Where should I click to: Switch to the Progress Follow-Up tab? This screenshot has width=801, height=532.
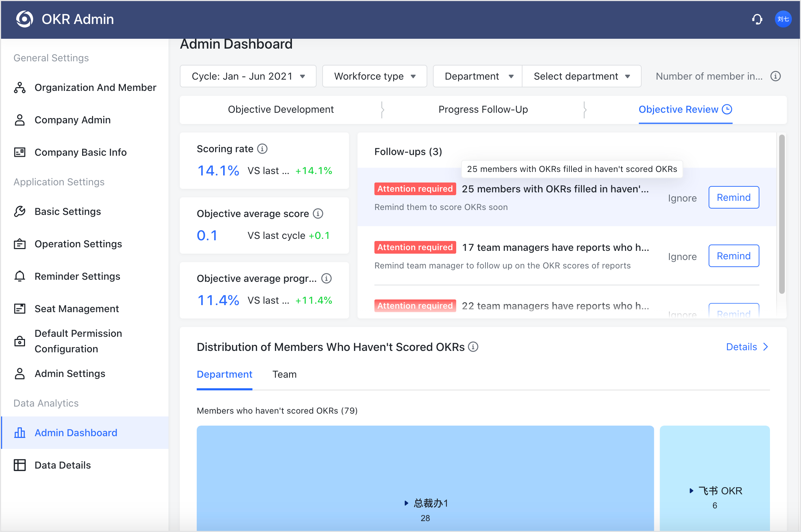click(483, 109)
